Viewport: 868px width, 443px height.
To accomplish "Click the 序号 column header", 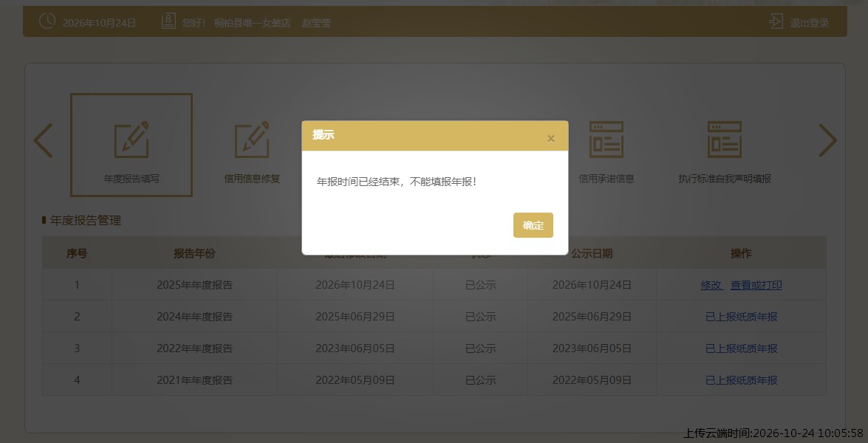I will [x=77, y=253].
